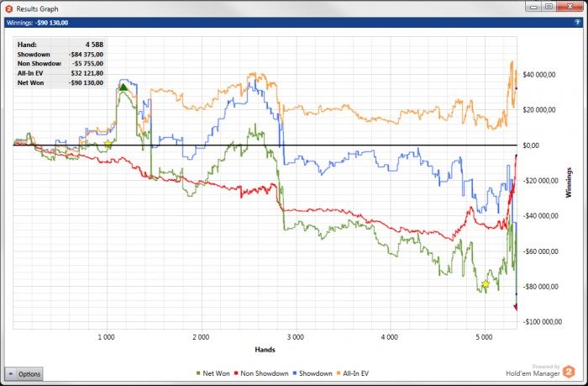
Task: Click the vertical Winnings axis title
Action: coord(569,182)
